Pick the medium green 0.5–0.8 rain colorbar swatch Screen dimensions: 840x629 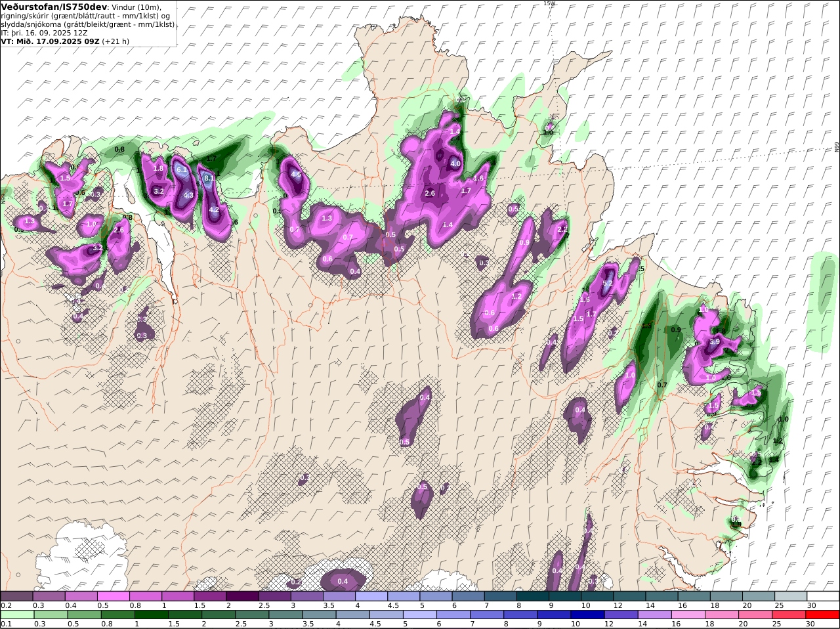84,615
